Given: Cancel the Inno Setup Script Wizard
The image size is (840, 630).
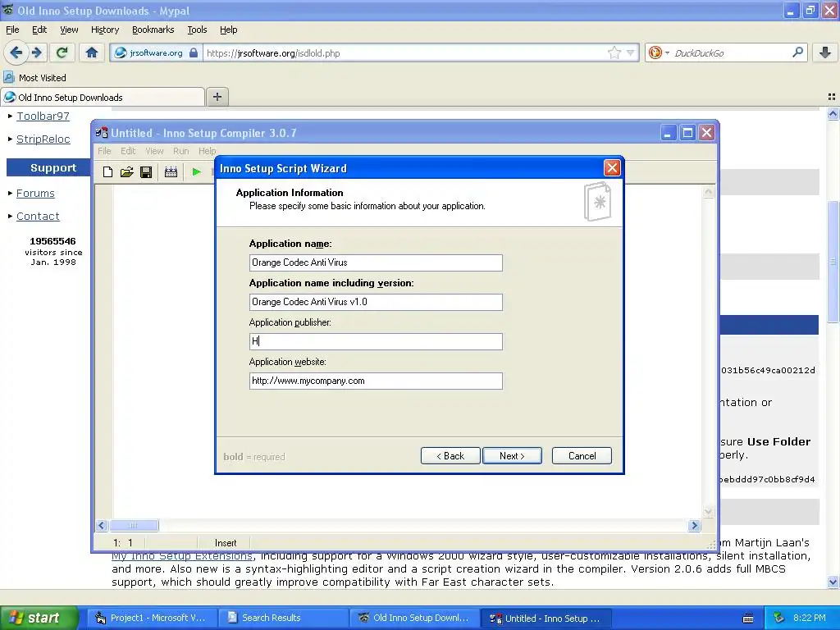Looking at the screenshot, I should (x=582, y=456).
